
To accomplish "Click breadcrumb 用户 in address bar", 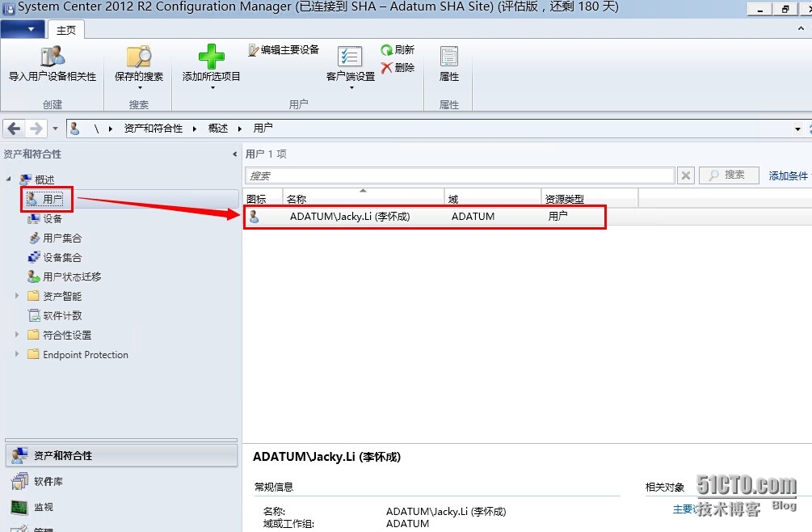I will 263,128.
